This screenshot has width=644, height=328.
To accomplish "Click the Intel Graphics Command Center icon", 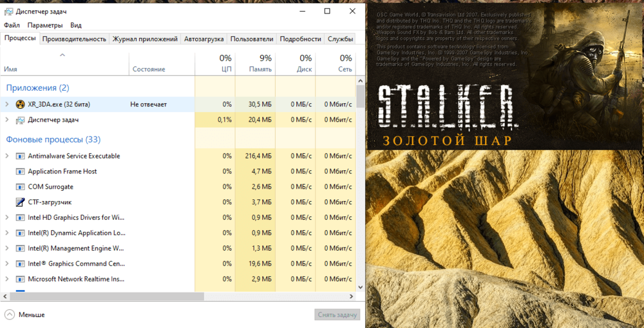I will 20,264.
